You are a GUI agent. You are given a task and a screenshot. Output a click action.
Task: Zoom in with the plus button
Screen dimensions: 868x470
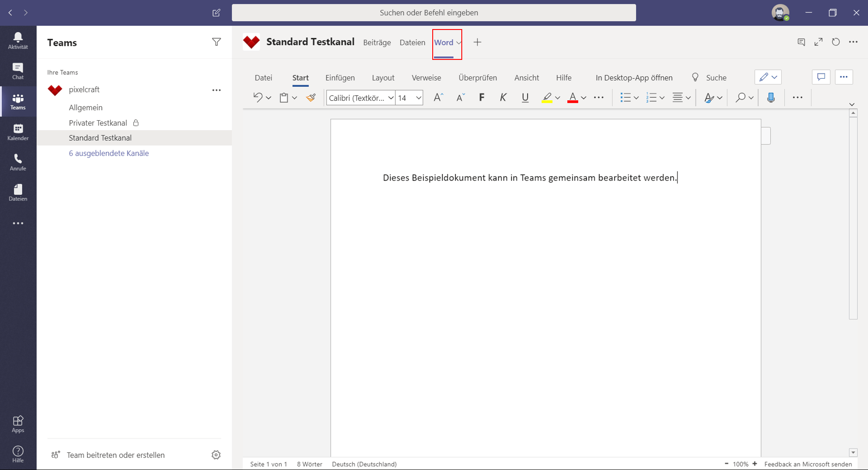point(755,463)
